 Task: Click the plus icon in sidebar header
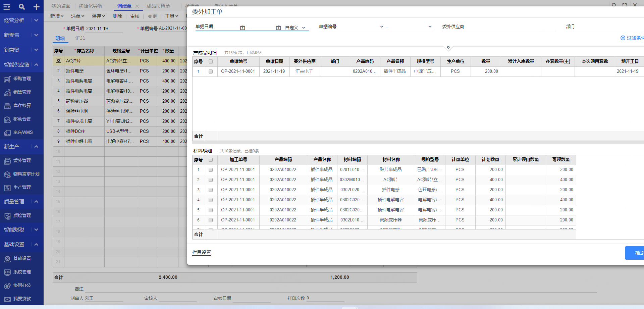point(37,7)
